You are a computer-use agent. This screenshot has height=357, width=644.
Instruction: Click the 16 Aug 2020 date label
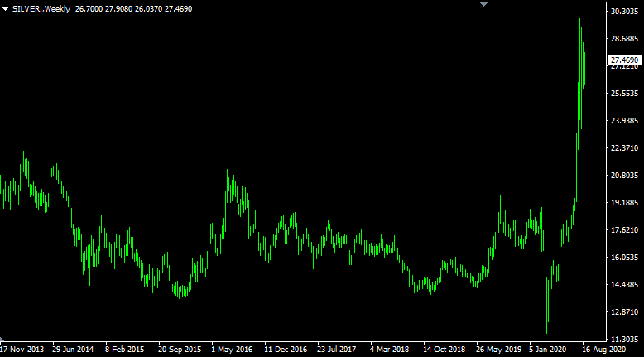pyautogui.click(x=603, y=350)
